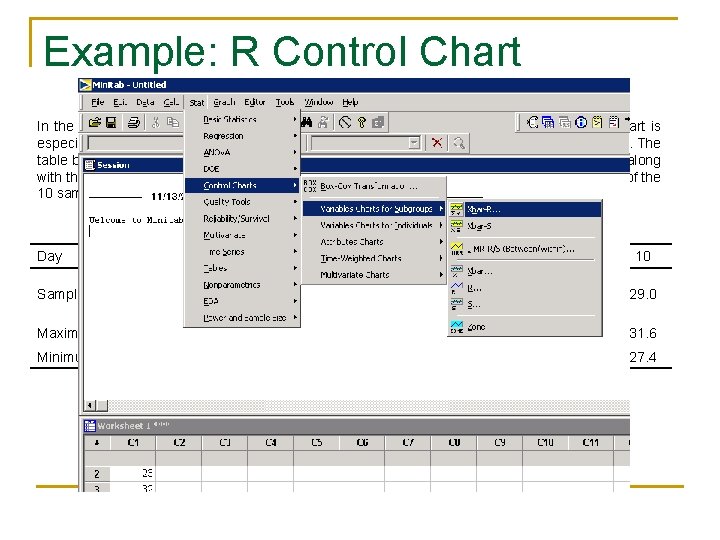Click the Session window title icon
Viewport: 720px width, 540px height.
[90, 165]
